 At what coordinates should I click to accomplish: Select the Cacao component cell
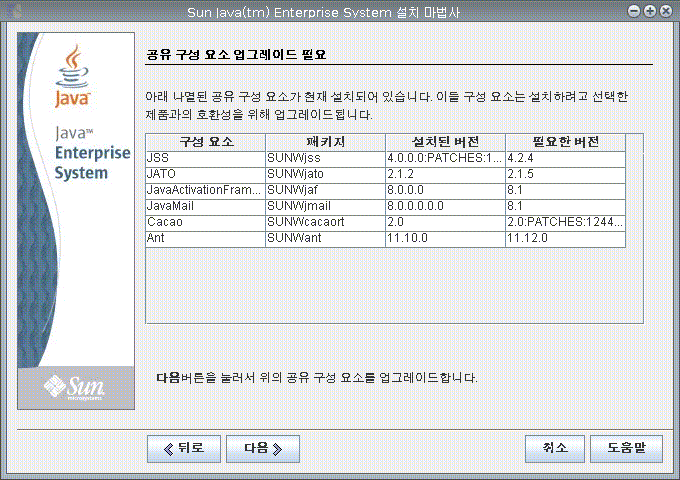pos(206,223)
